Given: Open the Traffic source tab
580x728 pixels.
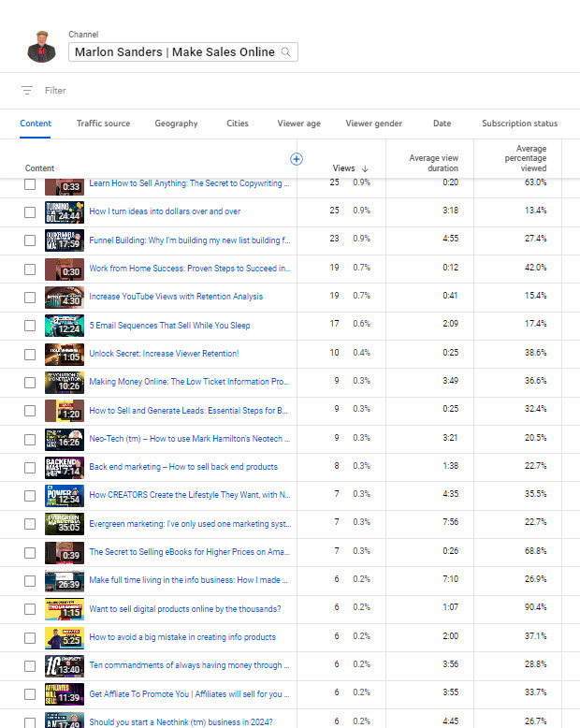Looking at the screenshot, I should [103, 124].
